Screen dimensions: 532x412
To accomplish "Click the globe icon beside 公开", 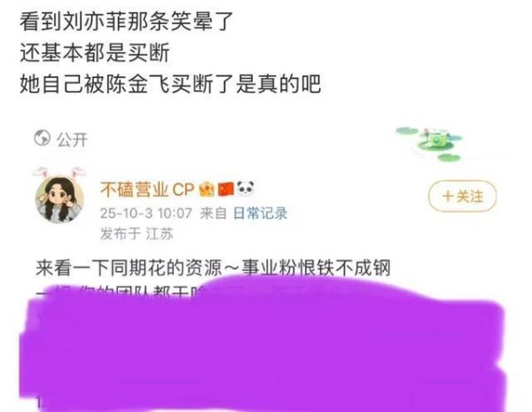I will pos(42,138).
